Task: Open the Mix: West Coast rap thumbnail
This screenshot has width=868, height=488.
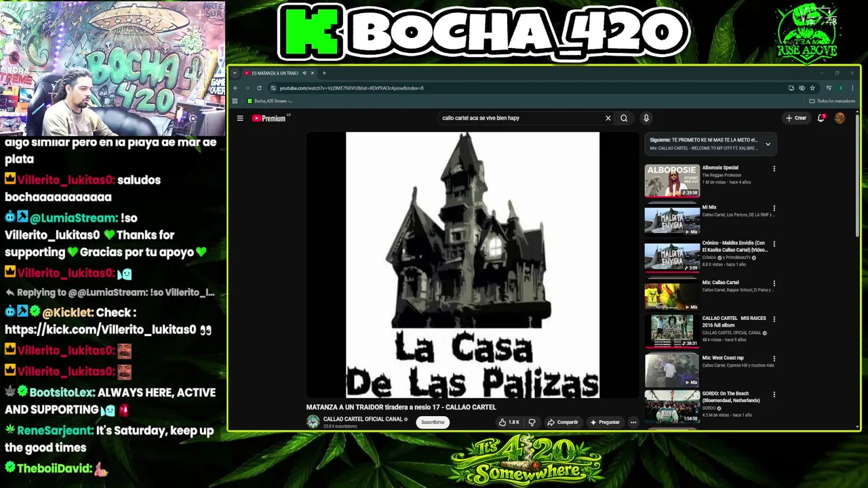Action: point(672,369)
